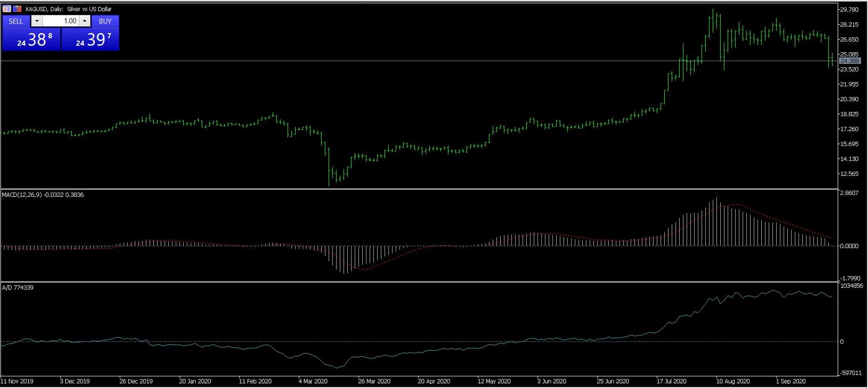Screen dimensions: 868x388
Task: Increase lot volume with up arrow
Action: 84,21
